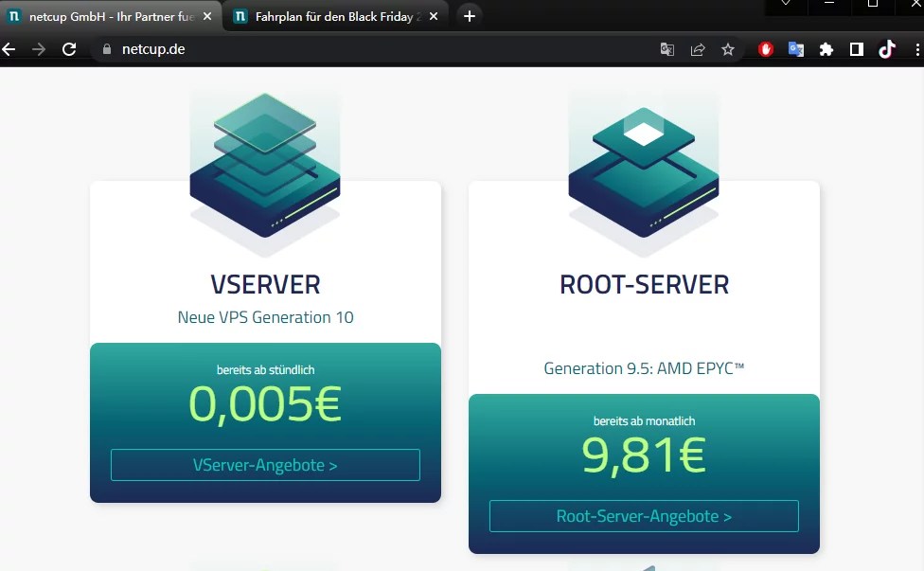Bookmark this page with the star
Viewport: 924px width, 571px height.
[728, 49]
